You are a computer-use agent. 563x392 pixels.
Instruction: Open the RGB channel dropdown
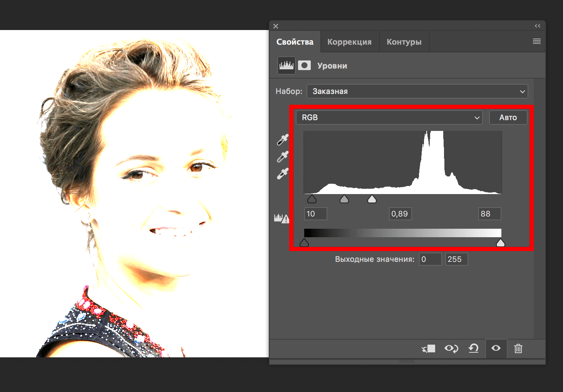click(x=389, y=117)
